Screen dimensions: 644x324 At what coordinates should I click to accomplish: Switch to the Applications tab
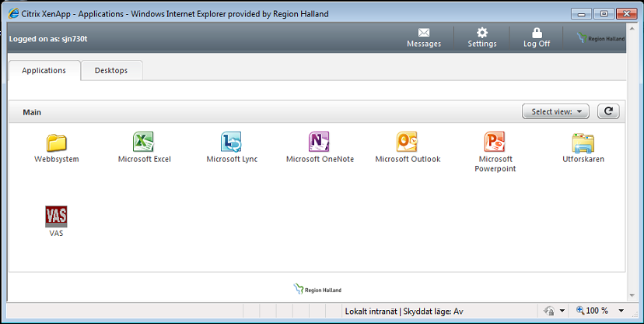pyautogui.click(x=44, y=70)
